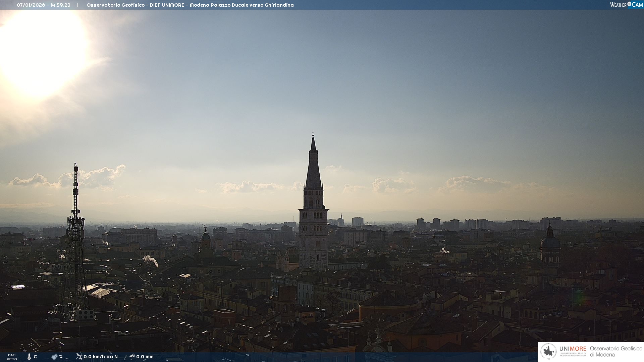The image size is (644, 362).
Task: Click the camera lens in WeatherCam logo
Action: (629, 4)
